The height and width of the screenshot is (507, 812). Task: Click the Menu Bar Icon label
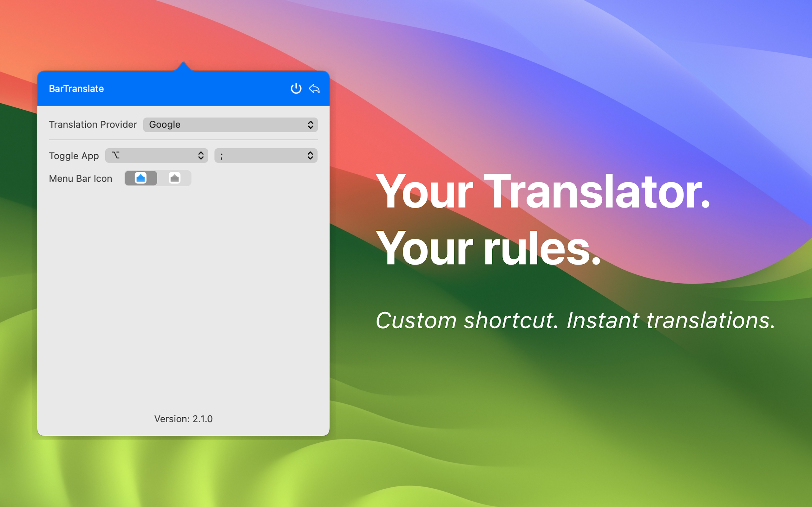coord(81,178)
